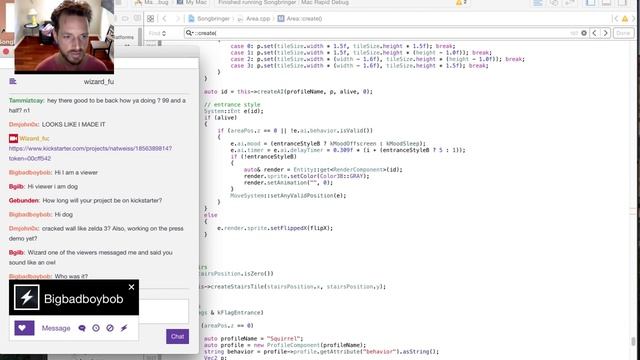Viewport: 640px width, 360px height.
Task: Open the magnifier search options dropdown
Action: pyautogui.click(x=189, y=33)
